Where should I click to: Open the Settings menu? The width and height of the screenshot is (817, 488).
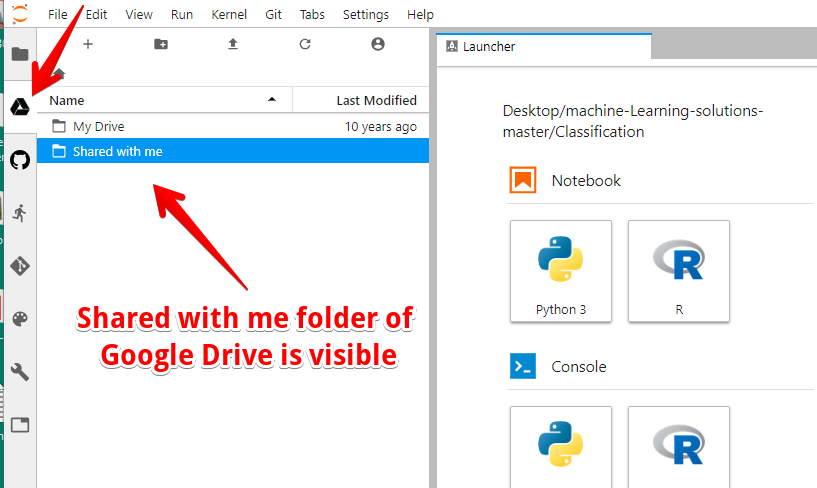coord(366,15)
